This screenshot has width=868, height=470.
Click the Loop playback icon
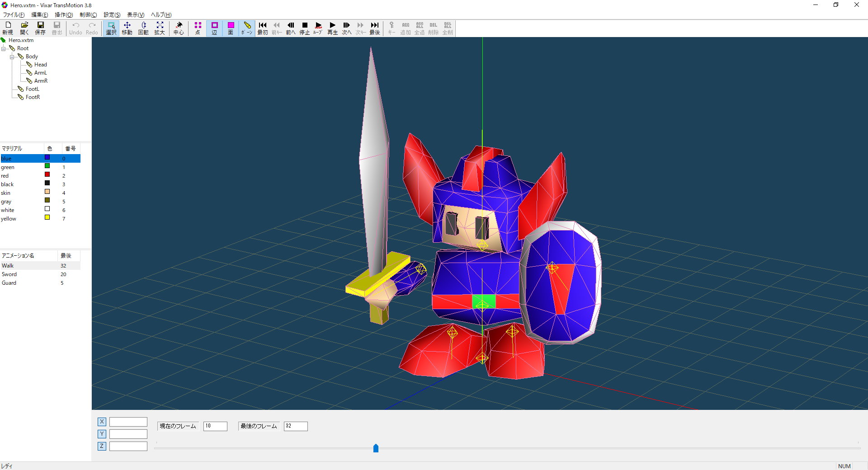click(318, 28)
